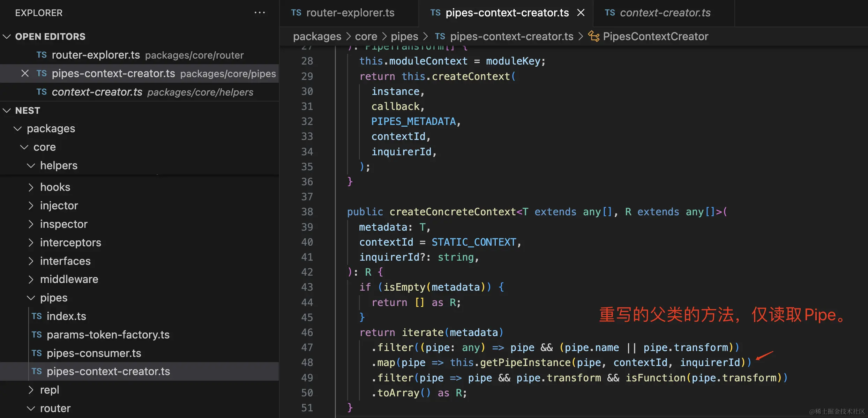Collapse the router folder
This screenshot has width=868, height=418.
point(31,409)
